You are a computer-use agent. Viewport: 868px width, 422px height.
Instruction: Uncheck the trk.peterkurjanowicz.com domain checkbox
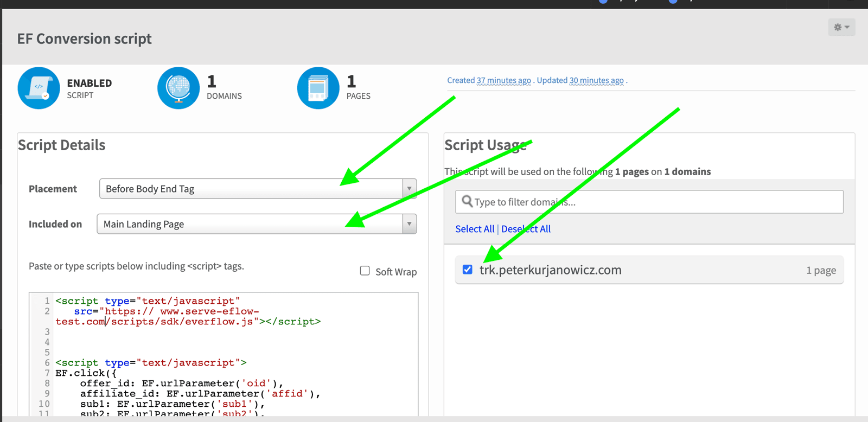pyautogui.click(x=468, y=270)
